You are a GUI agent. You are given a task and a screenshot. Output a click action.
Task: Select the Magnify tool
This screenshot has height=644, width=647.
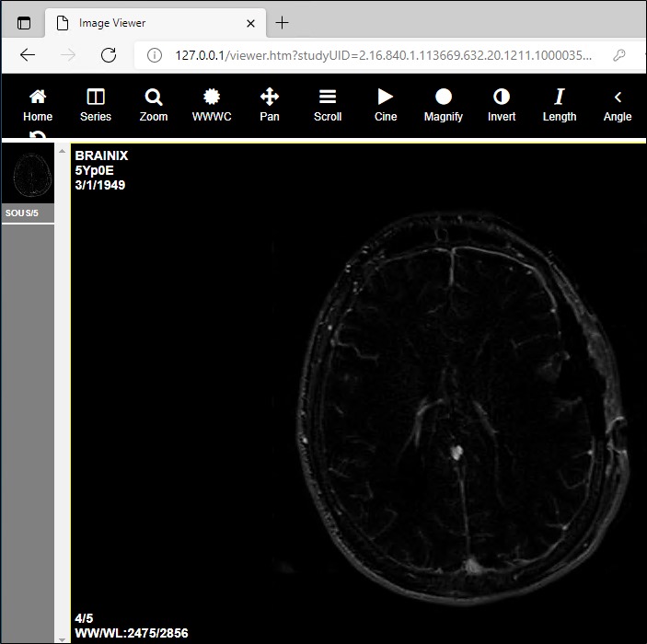coord(444,104)
